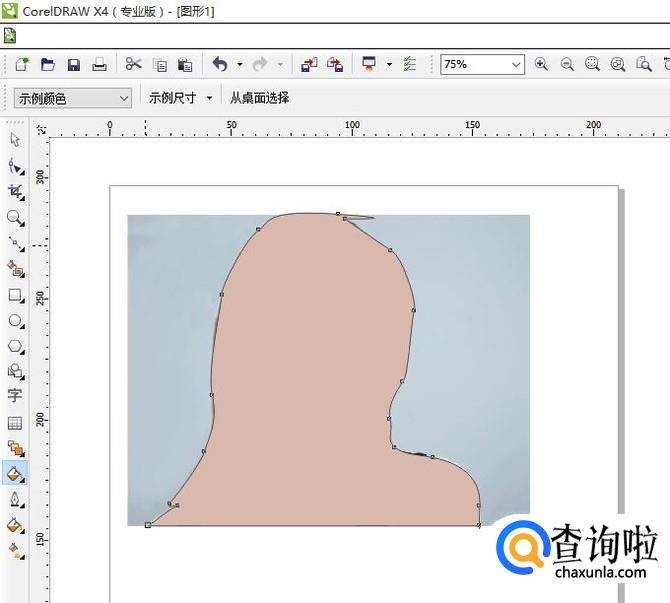Select the Interactive Fill tool
The image size is (670, 603).
16,551
